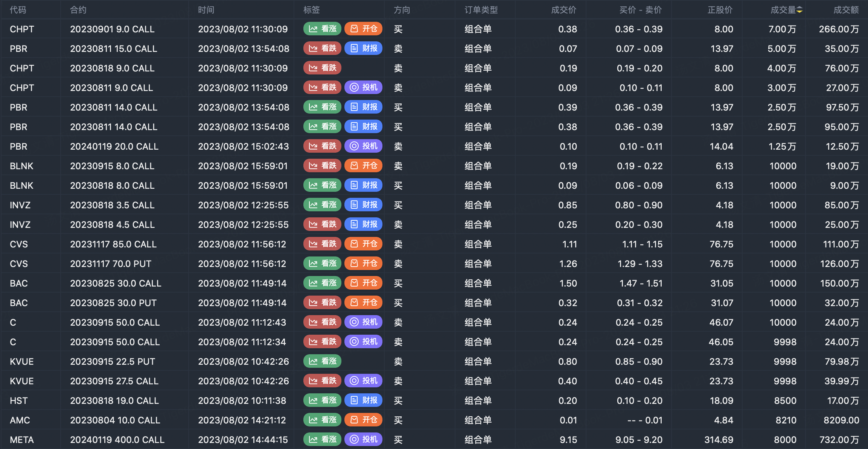Click 财报 tag in BLNK 20230818 8.0 CALL row

pyautogui.click(x=363, y=185)
